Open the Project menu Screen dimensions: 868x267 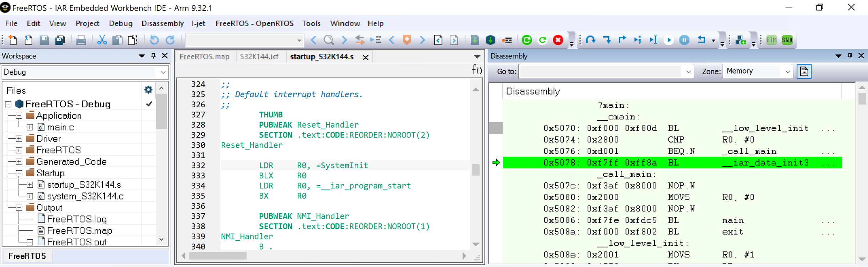pyautogui.click(x=88, y=23)
